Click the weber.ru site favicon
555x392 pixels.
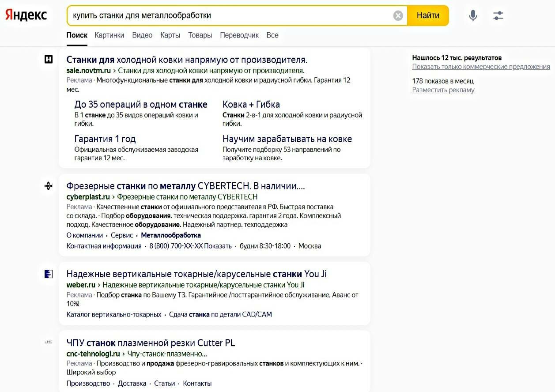click(x=49, y=274)
